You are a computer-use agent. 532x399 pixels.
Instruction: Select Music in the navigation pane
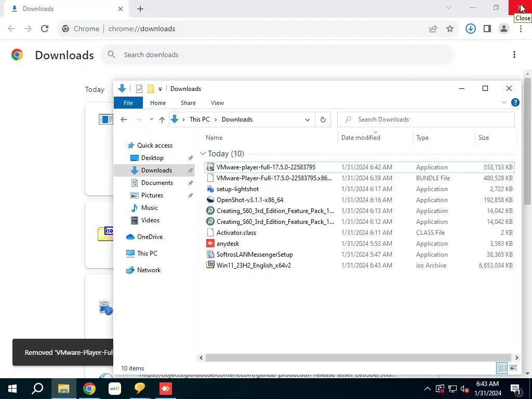(149, 208)
